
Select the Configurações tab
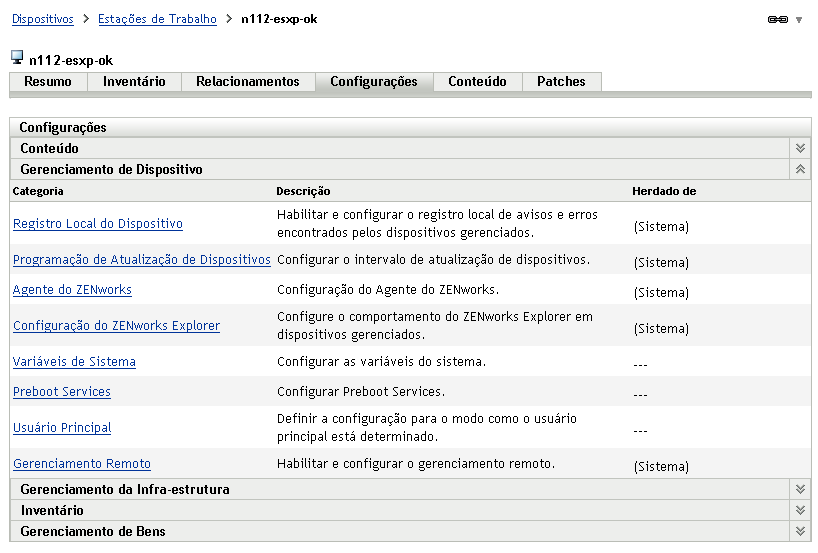pos(374,82)
